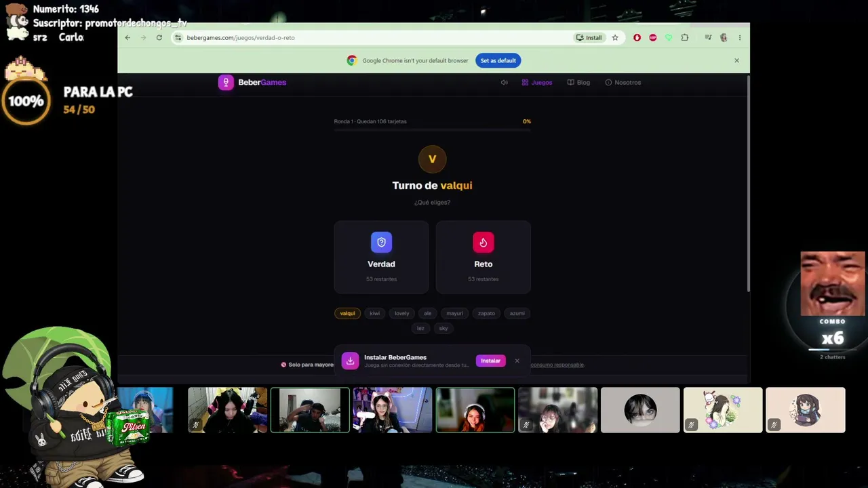Click the 'Ronda 1 · Quedan 106 tarjetas' text
Image resolution: width=868 pixels, height=488 pixels.
(370, 121)
